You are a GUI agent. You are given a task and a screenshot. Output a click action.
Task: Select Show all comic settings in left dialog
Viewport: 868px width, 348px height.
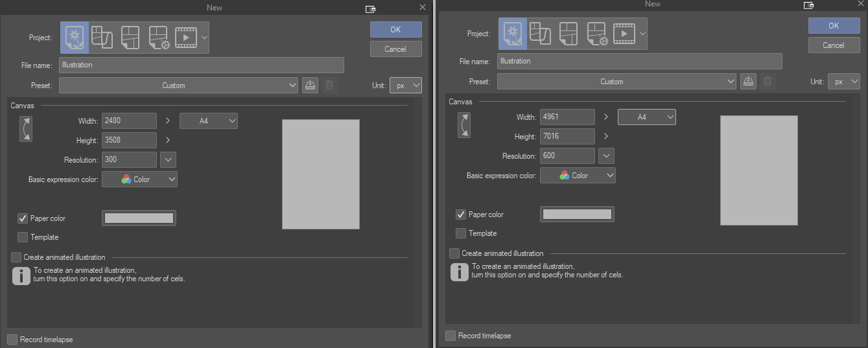click(x=158, y=38)
